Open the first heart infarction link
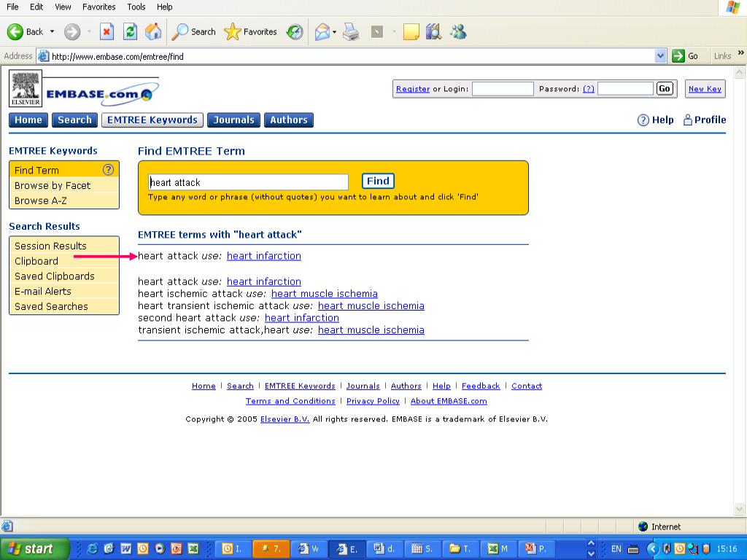 coord(264,256)
